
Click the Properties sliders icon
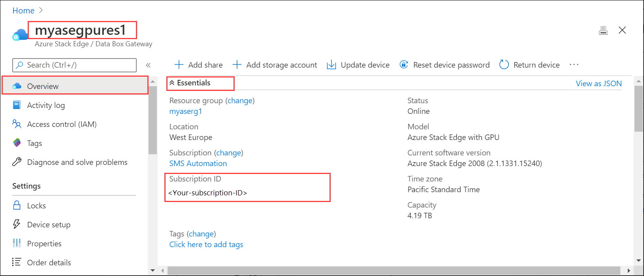click(x=17, y=243)
